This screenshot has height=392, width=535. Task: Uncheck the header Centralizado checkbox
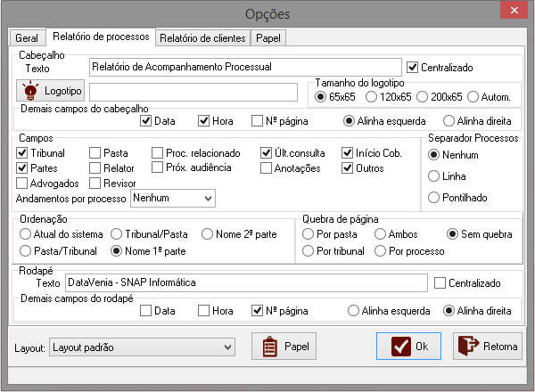tap(412, 67)
